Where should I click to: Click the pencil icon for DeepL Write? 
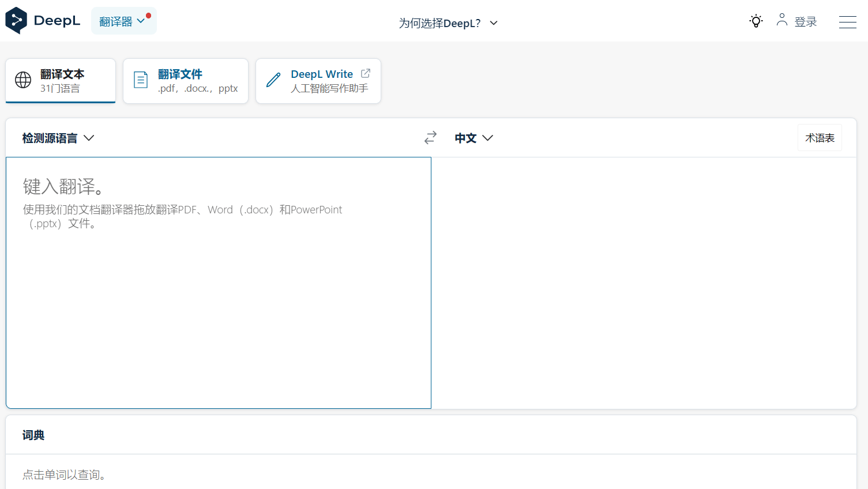(273, 80)
